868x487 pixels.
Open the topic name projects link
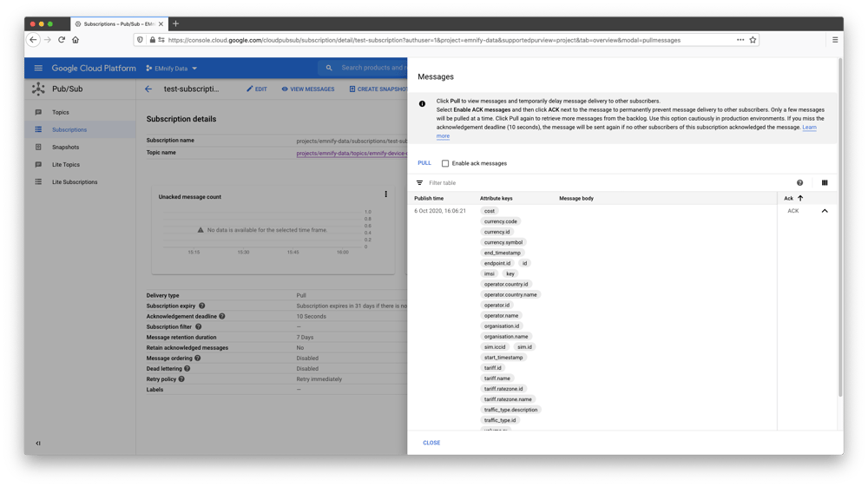(x=352, y=154)
